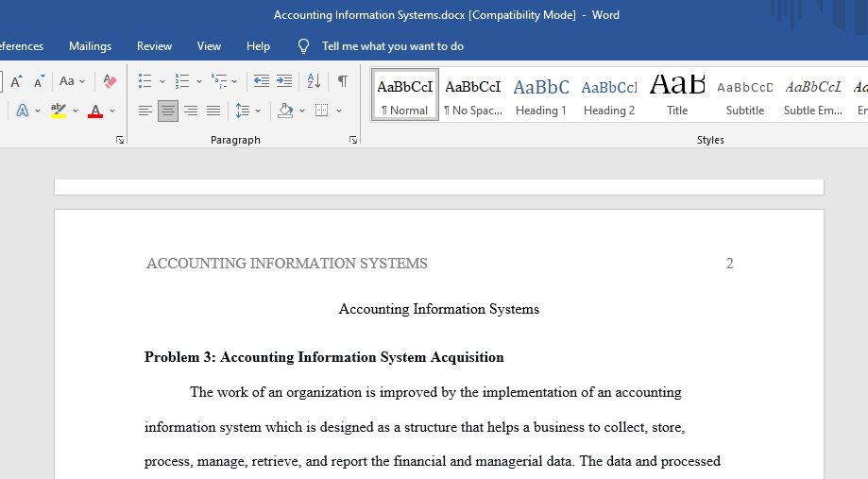This screenshot has height=479, width=868.
Task: Click the line starting The work of an organization
Action: click(x=435, y=392)
